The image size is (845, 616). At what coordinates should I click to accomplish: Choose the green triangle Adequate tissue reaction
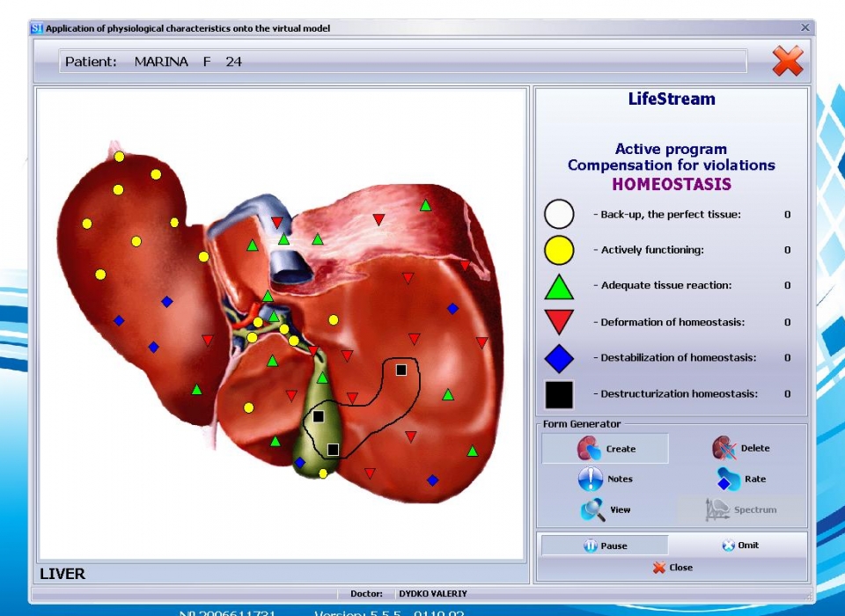[559, 287]
